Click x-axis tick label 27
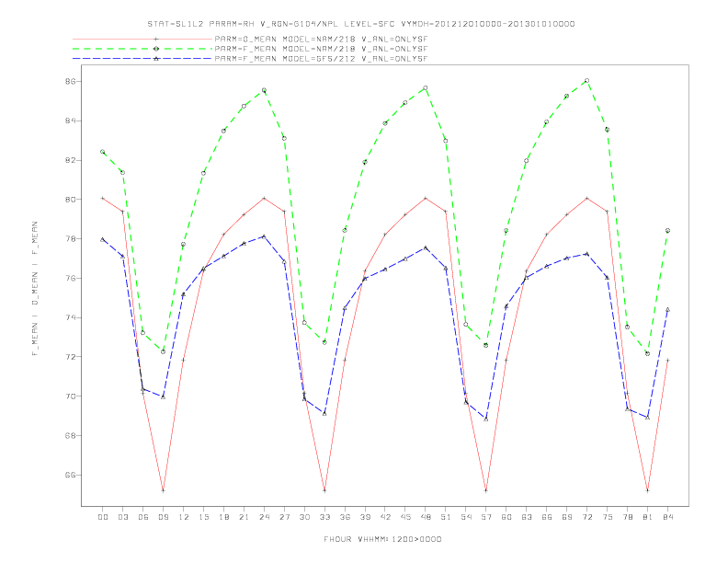728x563 pixels. click(x=284, y=517)
